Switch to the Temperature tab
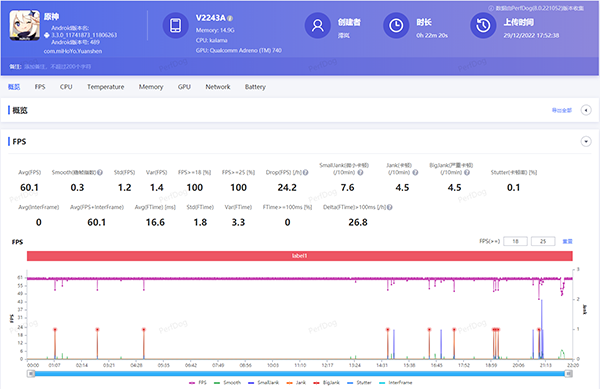600x389 pixels. (x=106, y=87)
